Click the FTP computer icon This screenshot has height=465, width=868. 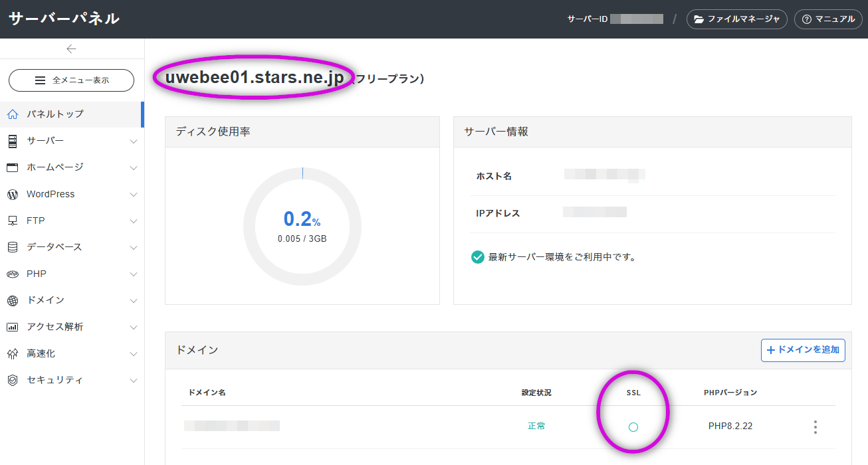pos(12,221)
